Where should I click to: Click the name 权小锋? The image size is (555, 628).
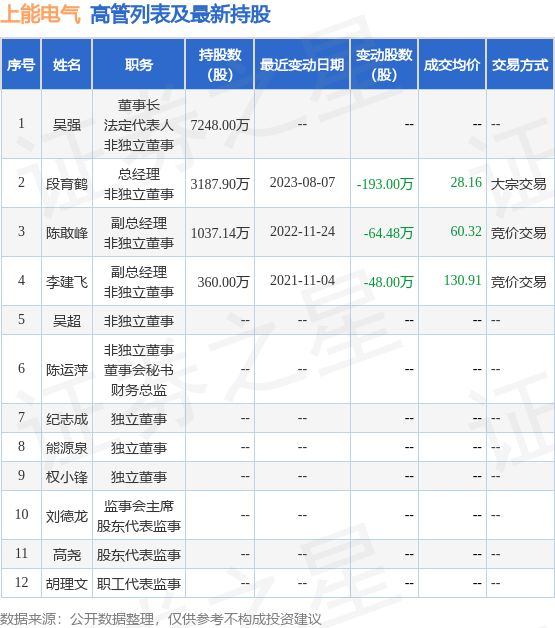click(x=67, y=477)
